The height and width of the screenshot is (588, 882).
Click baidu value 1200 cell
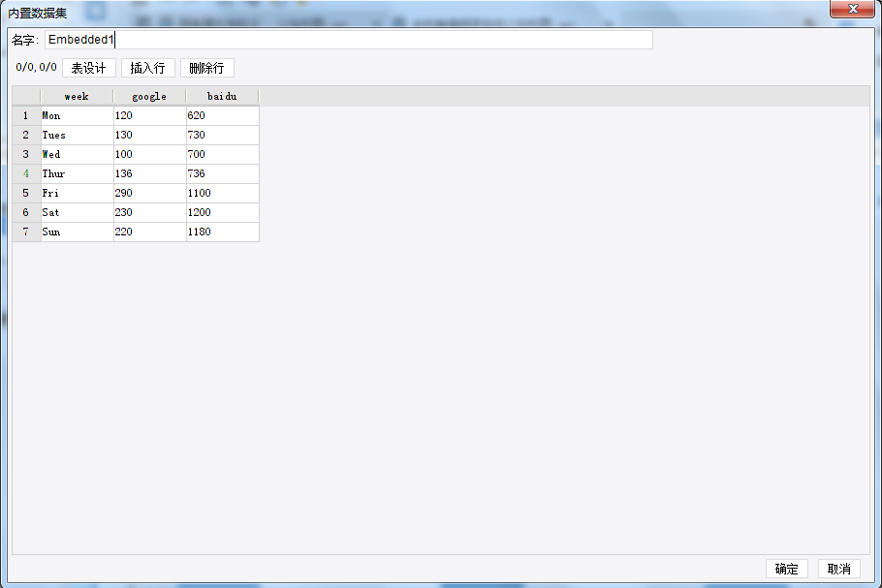223,212
